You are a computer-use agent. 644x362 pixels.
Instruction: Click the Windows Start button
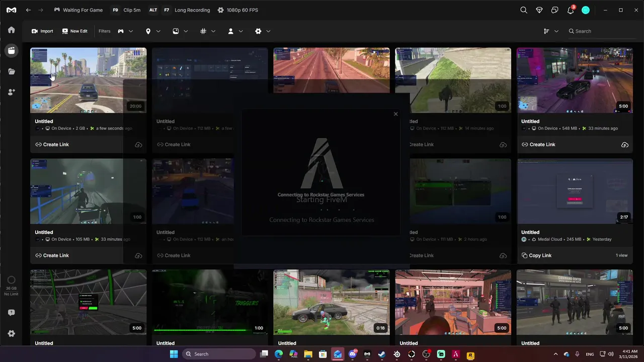point(174,354)
